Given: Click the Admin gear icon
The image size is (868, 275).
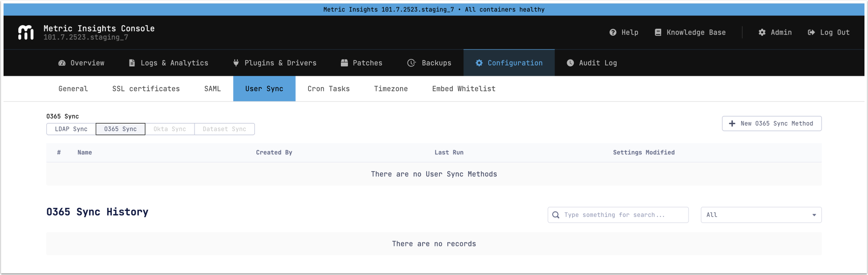Looking at the screenshot, I should tap(762, 32).
